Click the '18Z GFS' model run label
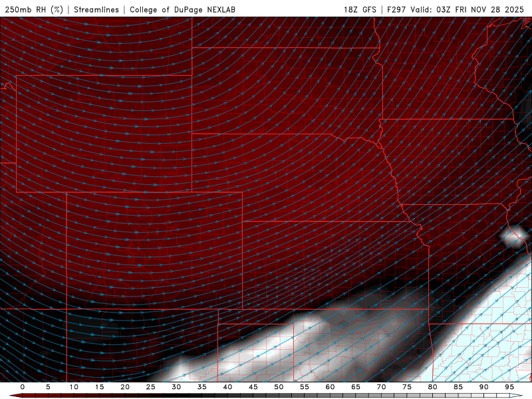Viewport: 532px width, 399px height. click(360, 9)
